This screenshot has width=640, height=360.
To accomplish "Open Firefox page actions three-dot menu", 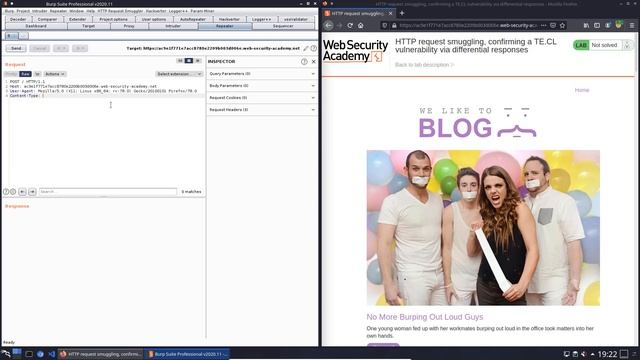I will coord(543,25).
